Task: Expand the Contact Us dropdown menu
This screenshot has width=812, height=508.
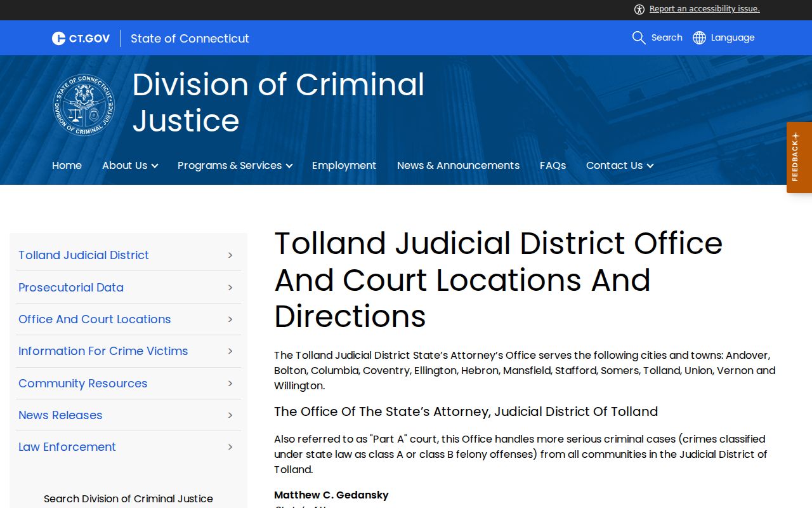Action: (x=620, y=165)
